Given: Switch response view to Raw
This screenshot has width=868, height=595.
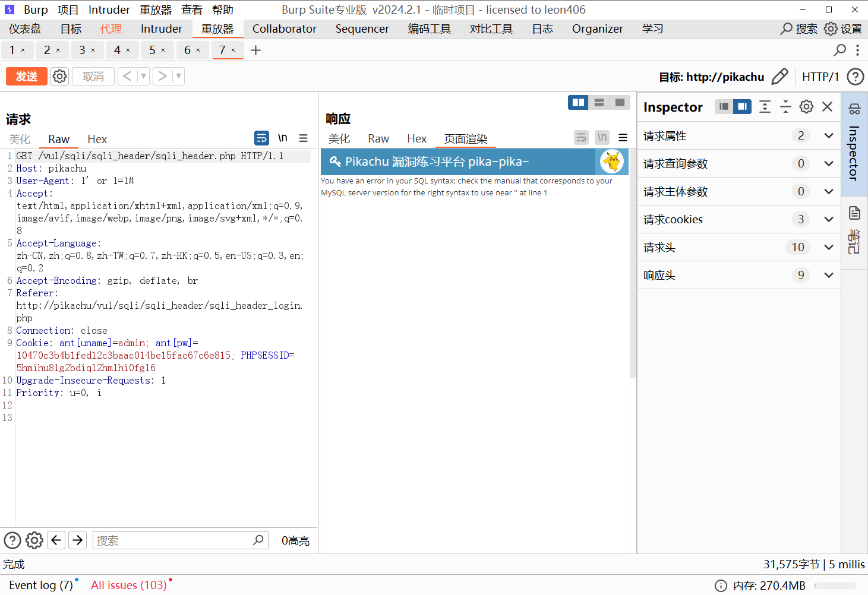Looking at the screenshot, I should pos(378,138).
